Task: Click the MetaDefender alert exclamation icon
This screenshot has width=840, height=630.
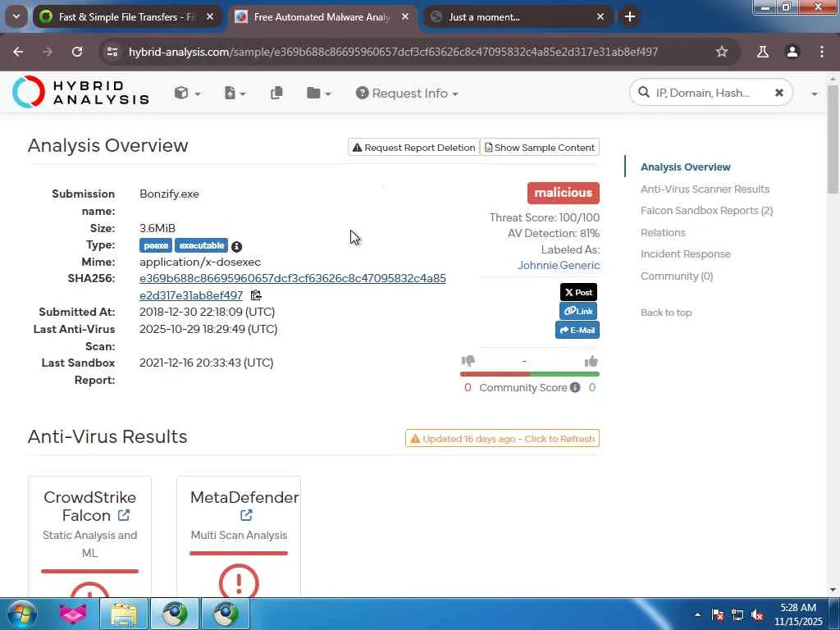Action: 239,580
